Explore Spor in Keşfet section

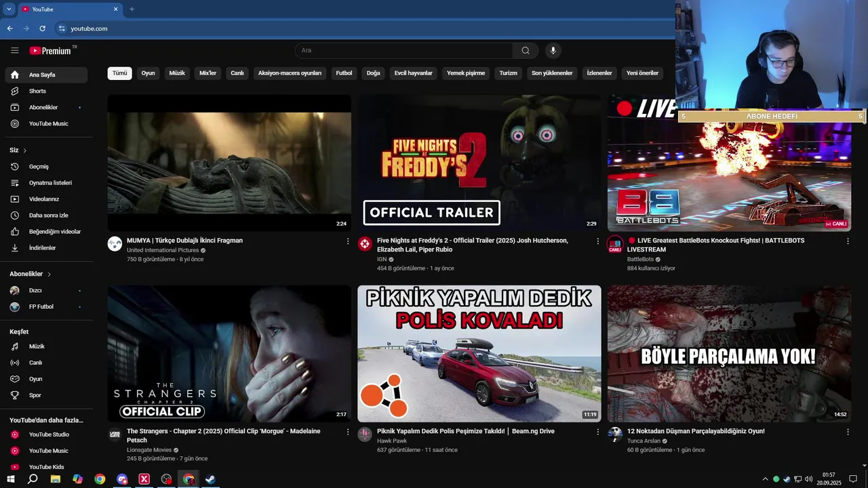(x=46, y=395)
